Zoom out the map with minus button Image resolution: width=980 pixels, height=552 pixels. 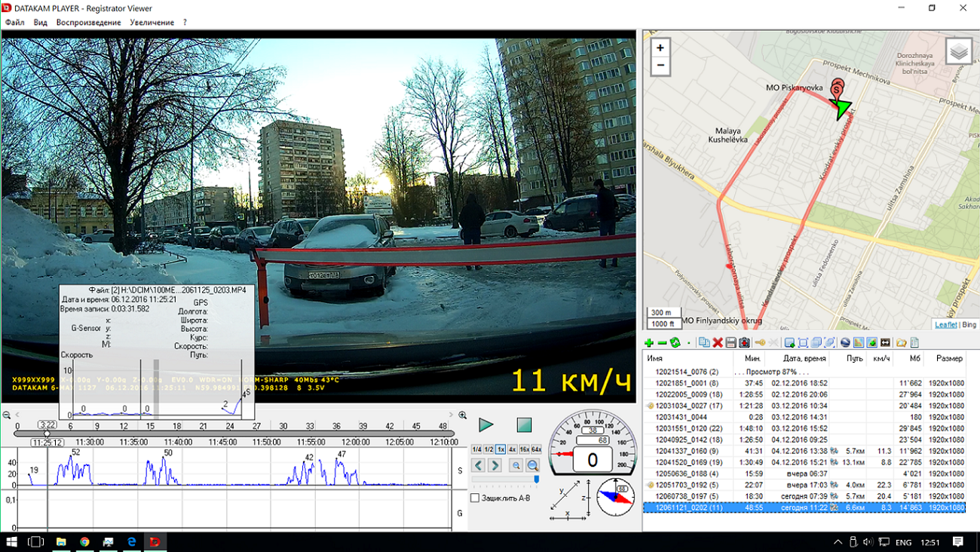pos(660,66)
